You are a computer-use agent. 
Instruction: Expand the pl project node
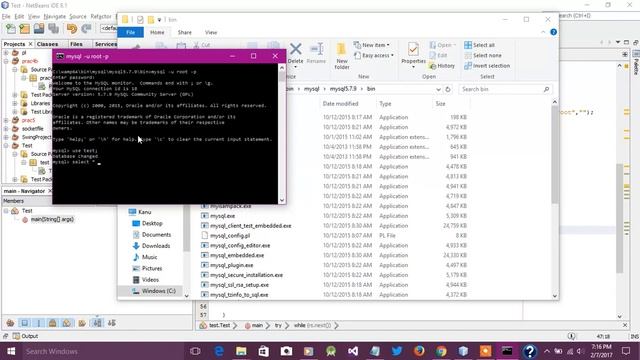tap(6, 53)
